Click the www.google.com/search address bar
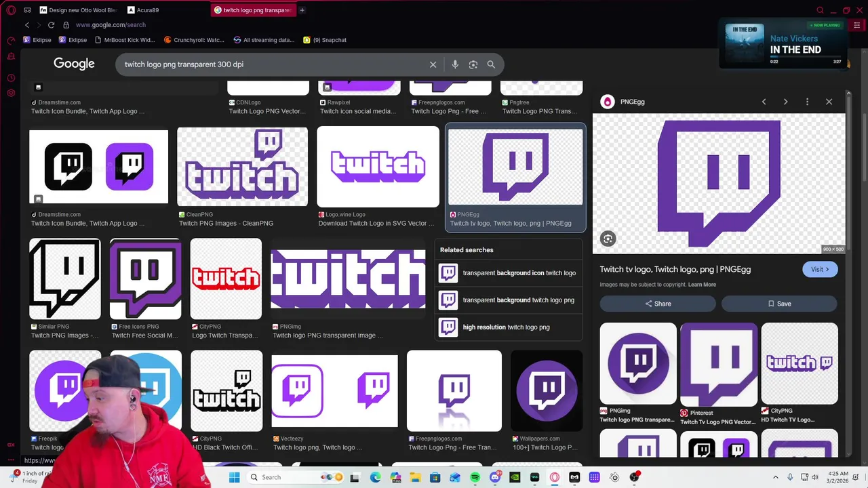This screenshot has width=868, height=488. (111, 25)
